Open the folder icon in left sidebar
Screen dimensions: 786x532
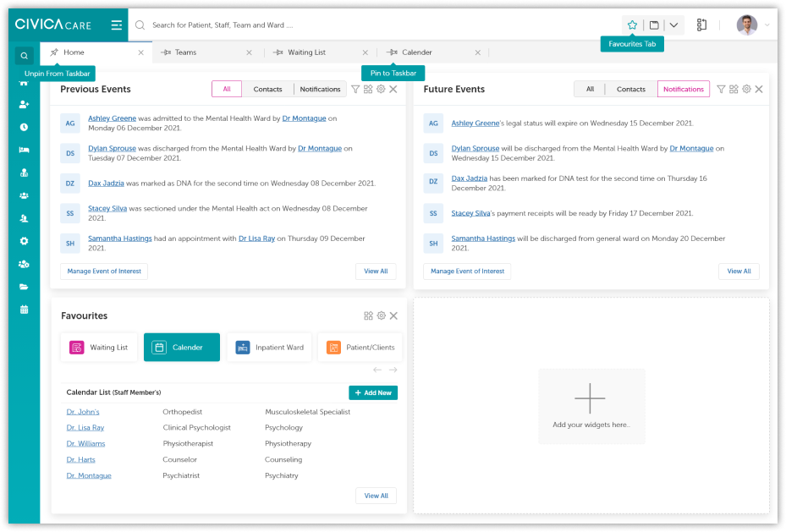[x=24, y=287]
